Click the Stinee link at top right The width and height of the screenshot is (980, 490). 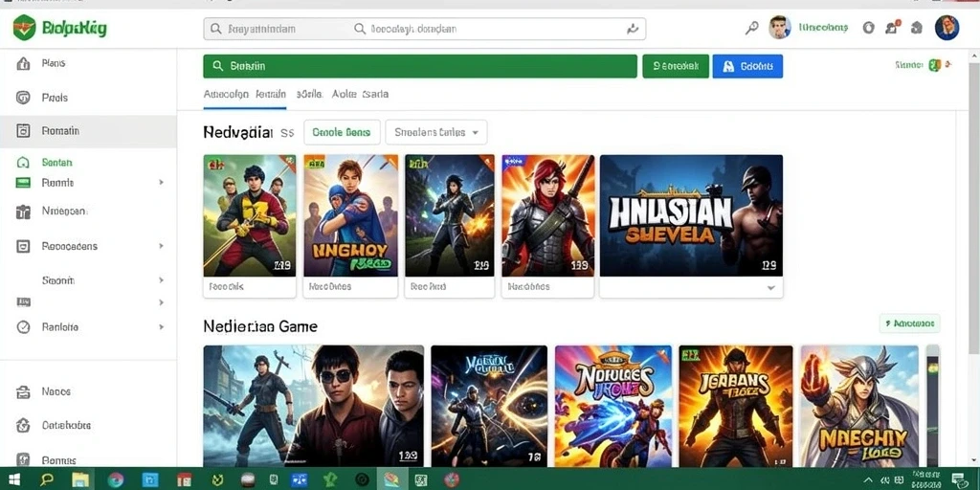coord(909,64)
